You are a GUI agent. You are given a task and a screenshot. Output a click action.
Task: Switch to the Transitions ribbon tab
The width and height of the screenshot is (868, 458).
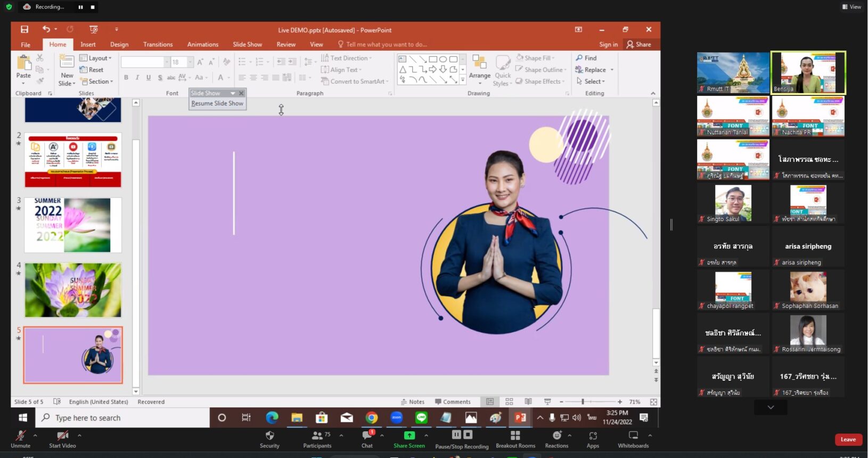[158, 45]
